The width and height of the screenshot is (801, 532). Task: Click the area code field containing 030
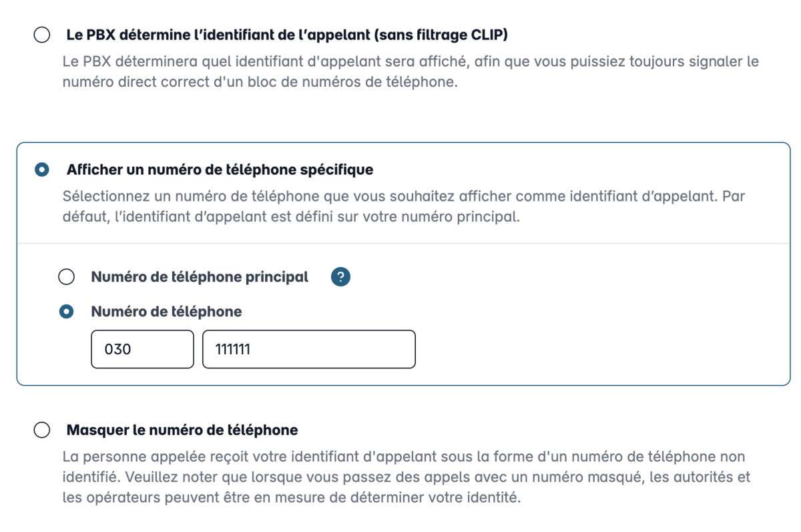click(142, 348)
